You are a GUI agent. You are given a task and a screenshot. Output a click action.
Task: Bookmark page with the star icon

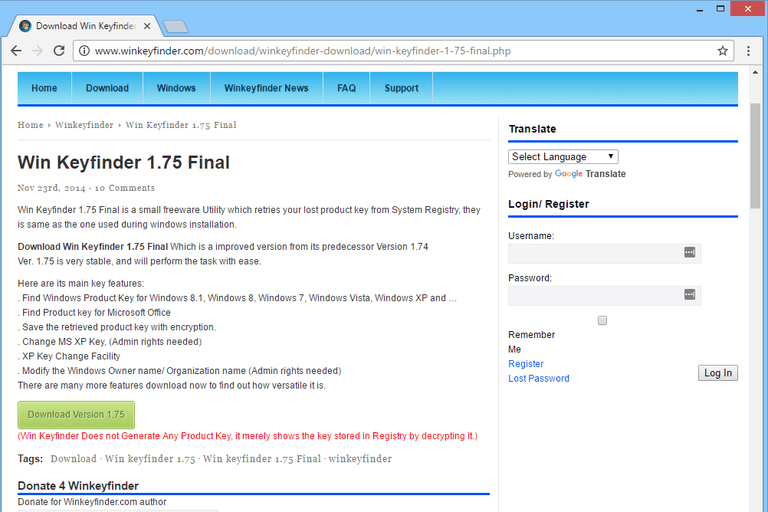pos(722,51)
